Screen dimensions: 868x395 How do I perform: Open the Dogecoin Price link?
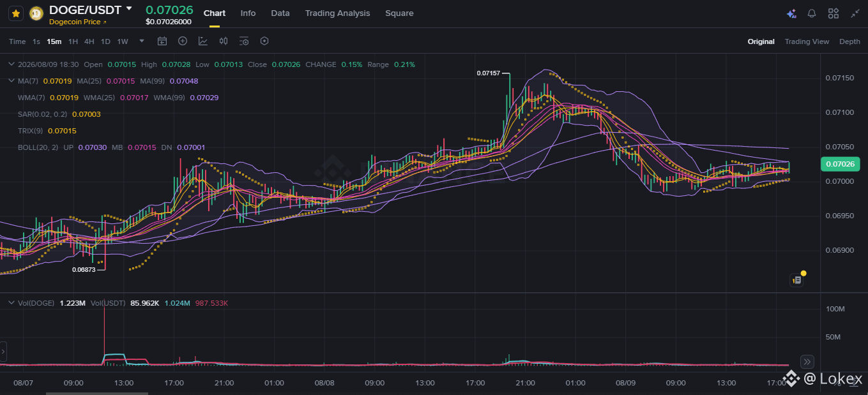[77, 22]
